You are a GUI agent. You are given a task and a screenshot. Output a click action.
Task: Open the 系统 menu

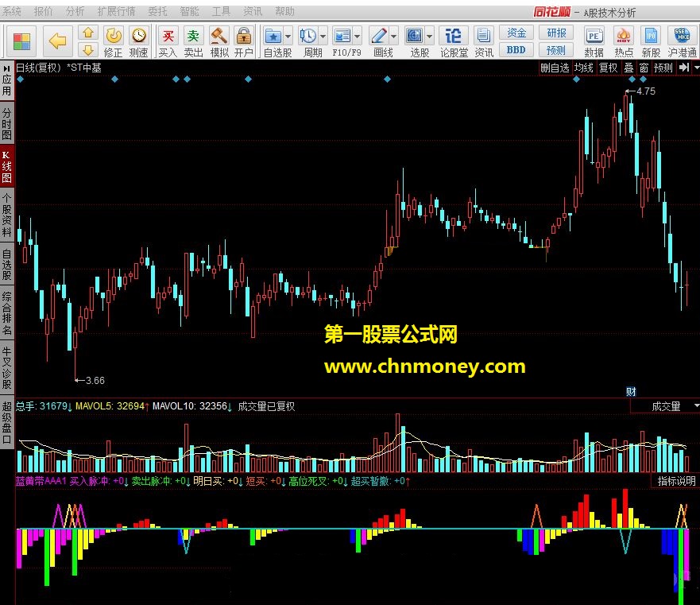tap(12, 11)
